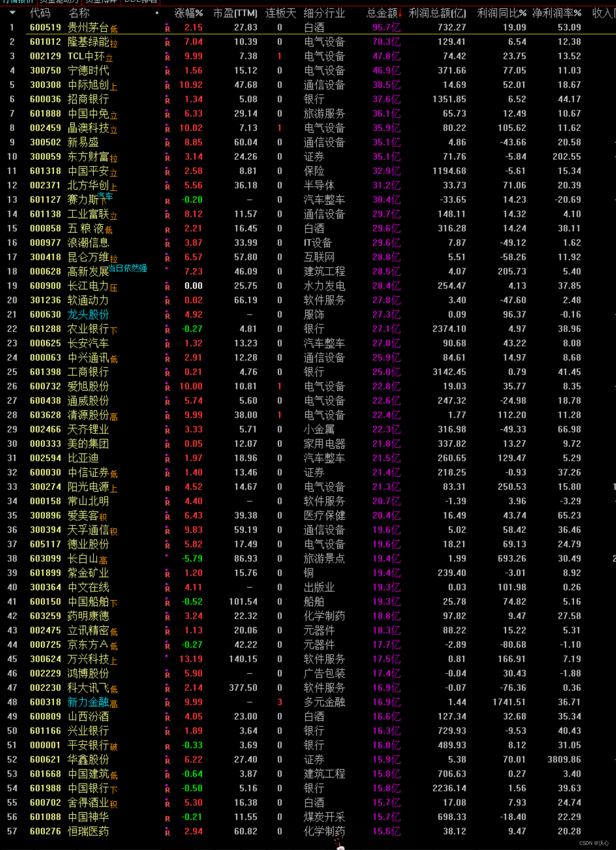Select stock name 长安汽车
The width and height of the screenshot is (616, 850).
(x=88, y=343)
